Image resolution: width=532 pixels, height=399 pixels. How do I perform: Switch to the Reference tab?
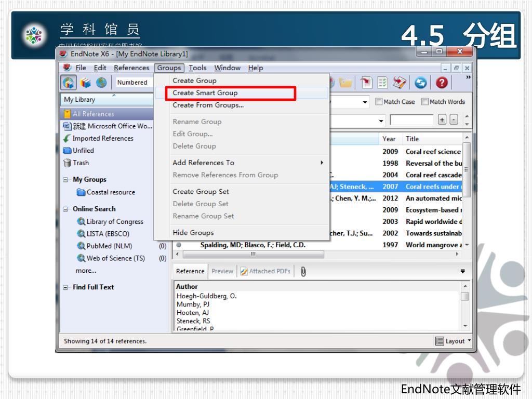[190, 271]
